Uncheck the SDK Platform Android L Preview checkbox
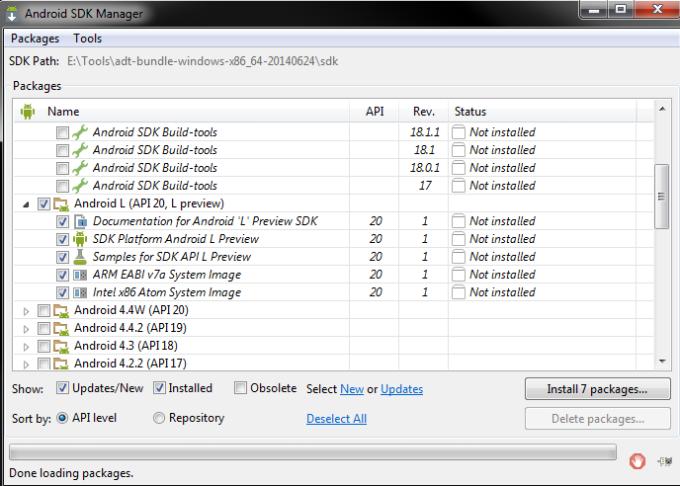Viewport: 680px width, 486px height. pyautogui.click(x=62, y=239)
